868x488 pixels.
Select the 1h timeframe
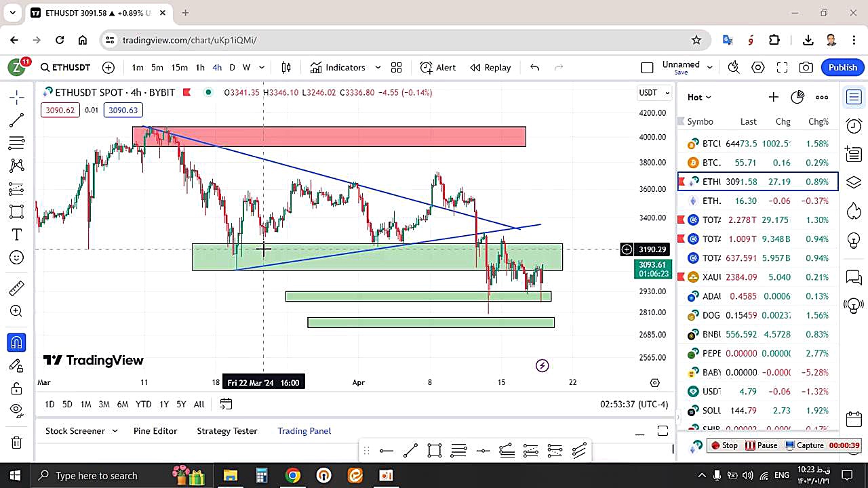tap(200, 67)
